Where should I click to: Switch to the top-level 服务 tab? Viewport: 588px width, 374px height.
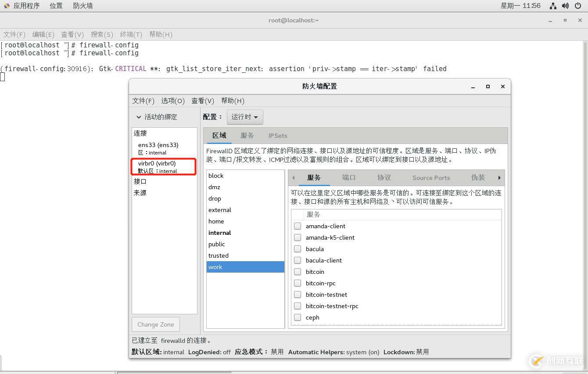pos(247,136)
